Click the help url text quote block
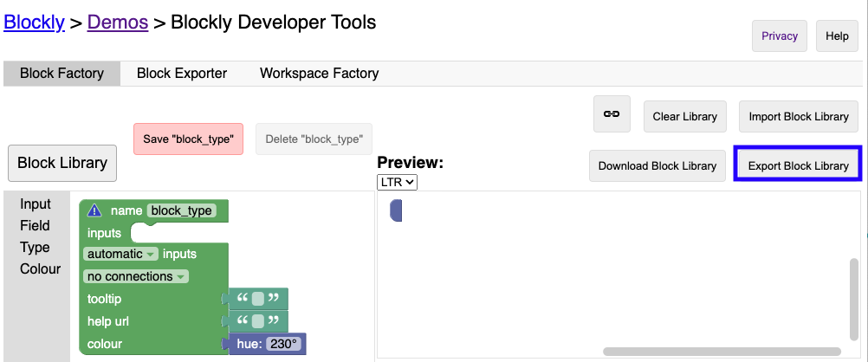This screenshot has height=362, width=868. point(259,322)
